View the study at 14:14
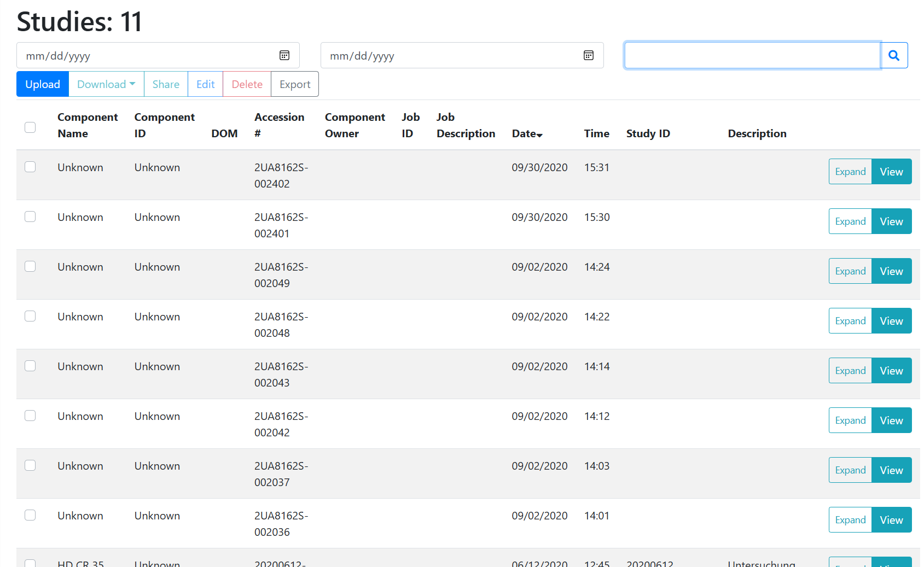924x567 pixels. [891, 371]
